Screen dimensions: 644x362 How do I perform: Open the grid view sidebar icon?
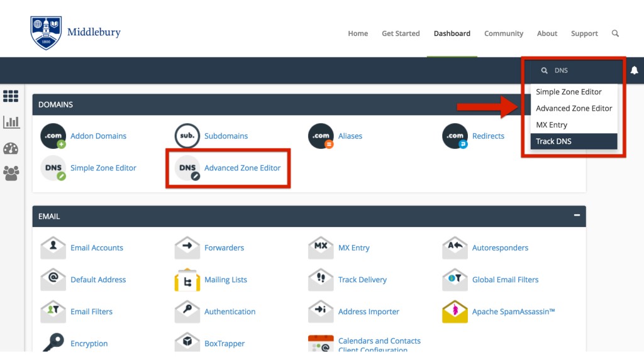point(11,96)
